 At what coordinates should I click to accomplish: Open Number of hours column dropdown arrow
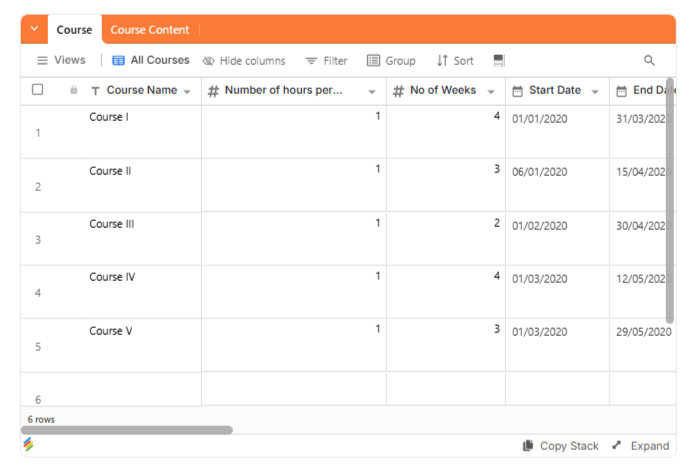tap(372, 92)
